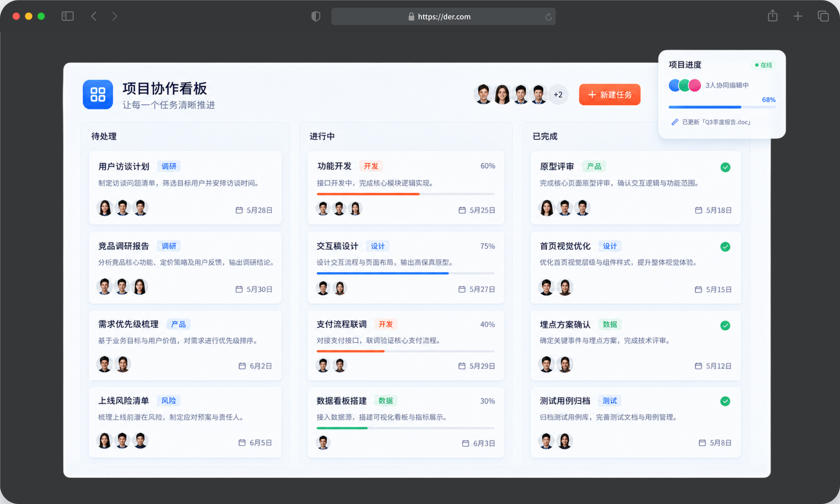Image resolution: width=840 pixels, height=504 pixels.
Task: Go back with the browser back arrow
Action: coord(94,16)
